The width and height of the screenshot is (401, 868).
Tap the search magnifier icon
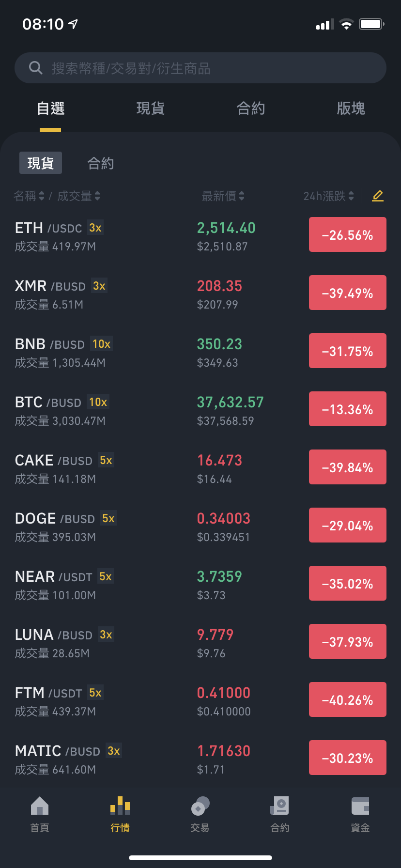36,68
